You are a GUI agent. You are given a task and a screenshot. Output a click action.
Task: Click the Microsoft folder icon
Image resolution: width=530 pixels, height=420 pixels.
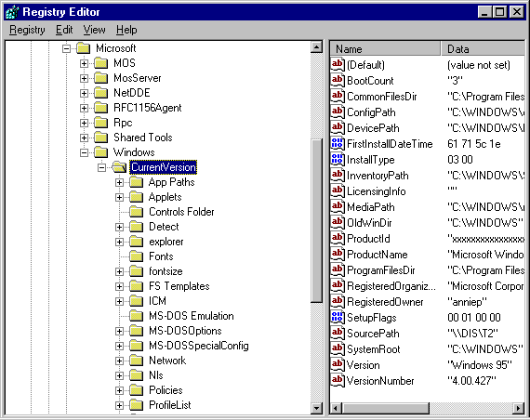pos(84,48)
